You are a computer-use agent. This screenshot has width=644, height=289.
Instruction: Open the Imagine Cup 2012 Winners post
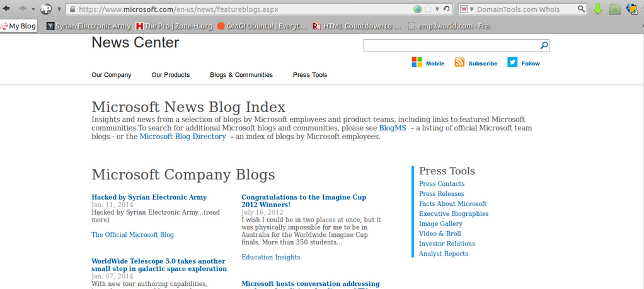304,201
